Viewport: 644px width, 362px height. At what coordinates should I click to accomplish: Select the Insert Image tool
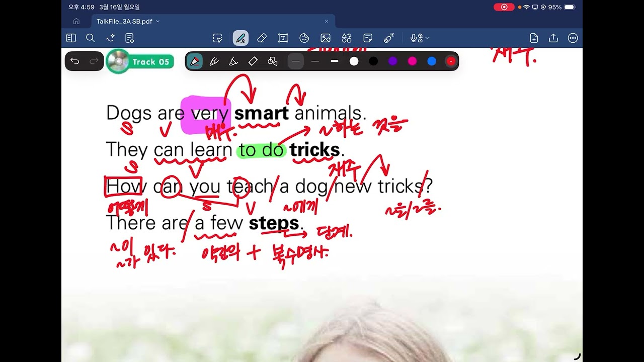(x=326, y=38)
